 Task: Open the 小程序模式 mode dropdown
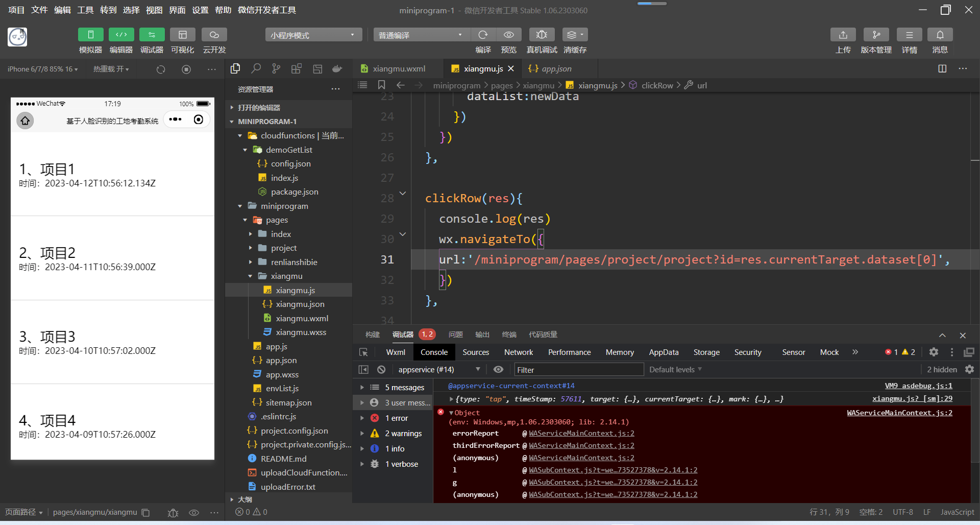pyautogui.click(x=313, y=35)
